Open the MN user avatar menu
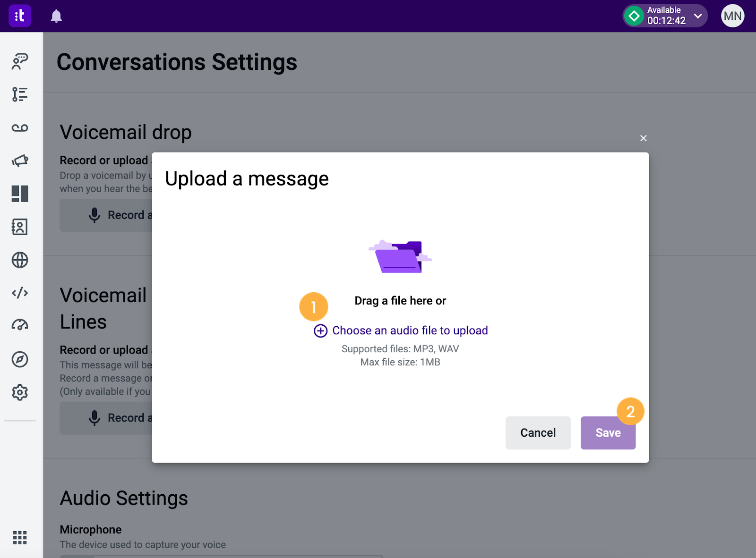The width and height of the screenshot is (756, 558). coord(732,16)
